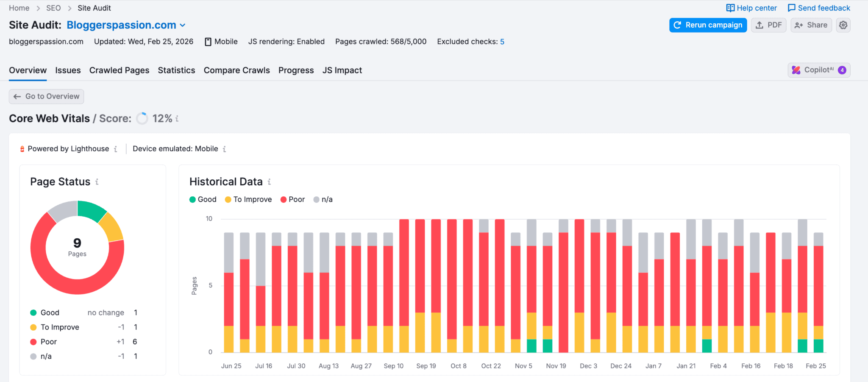868x382 pixels.
Task: Click the JS rendering: Enabled text
Action: pos(287,42)
